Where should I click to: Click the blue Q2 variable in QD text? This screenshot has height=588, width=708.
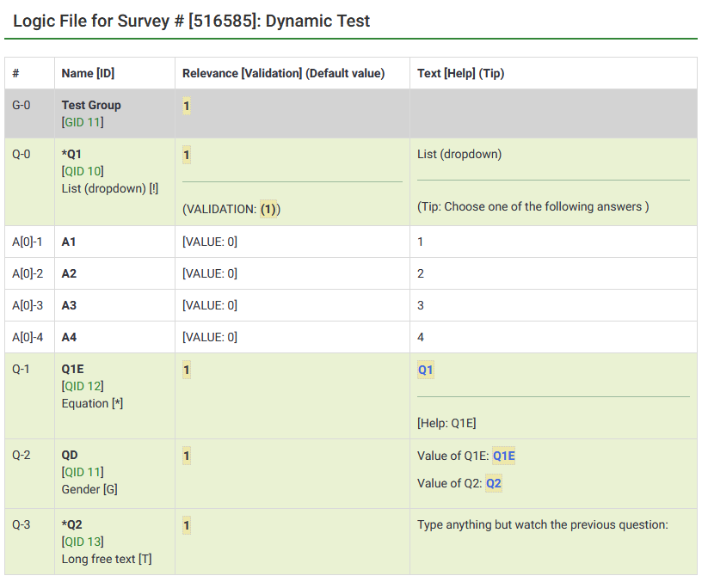point(494,483)
